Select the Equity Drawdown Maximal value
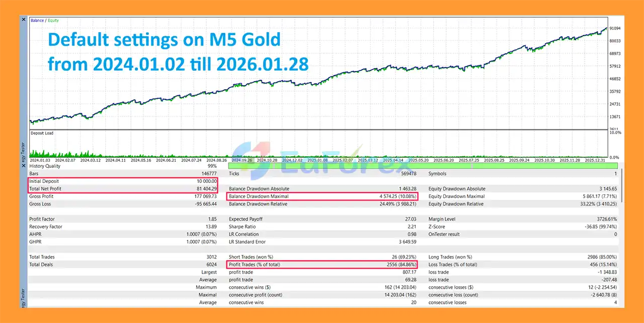The width and height of the screenshot is (644, 323). (x=599, y=197)
